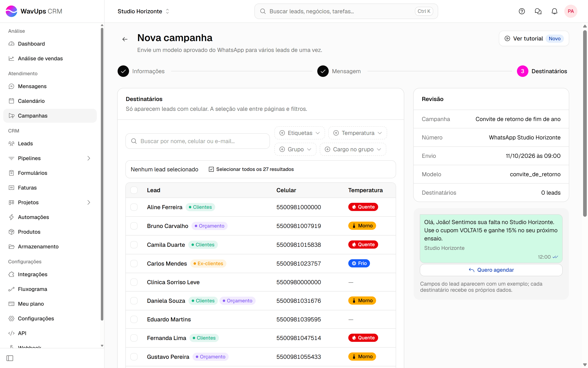The width and height of the screenshot is (588, 368).
Task: Click the Armazenamento folder icon
Action: 11,247
